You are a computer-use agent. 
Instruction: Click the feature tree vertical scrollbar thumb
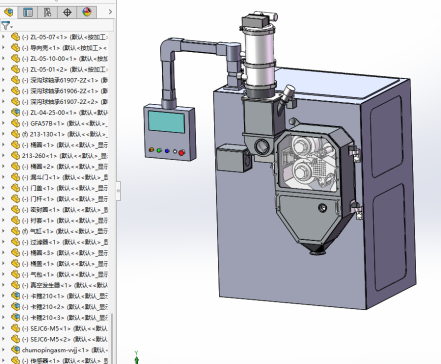tap(112, 337)
